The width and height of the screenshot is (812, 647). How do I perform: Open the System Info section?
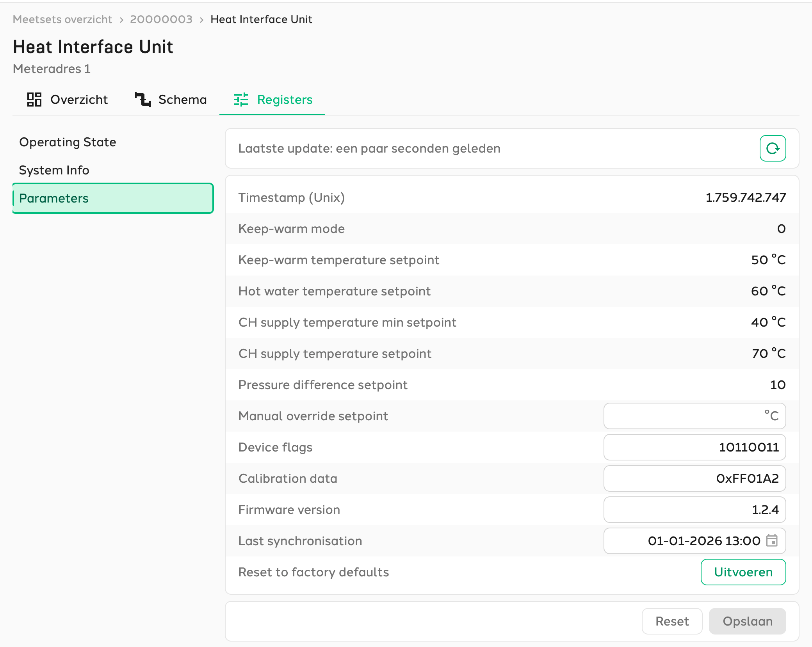113,170
